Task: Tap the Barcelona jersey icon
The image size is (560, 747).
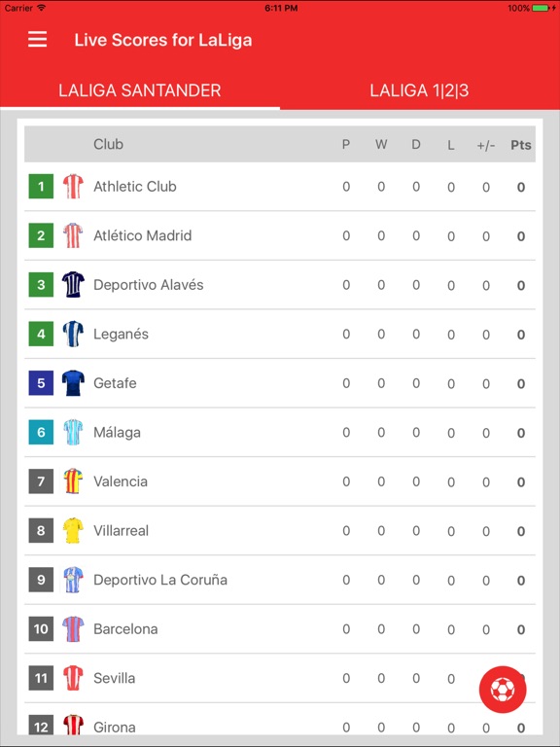Action: coord(73,629)
